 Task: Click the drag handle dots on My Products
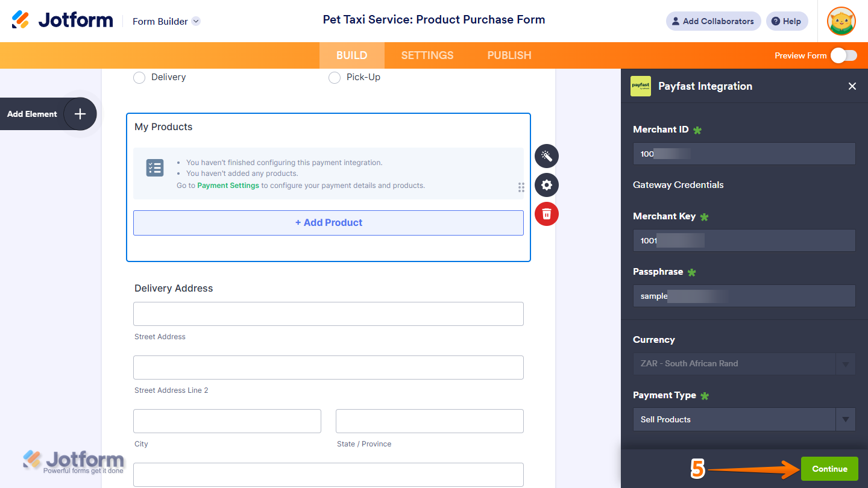tap(521, 187)
